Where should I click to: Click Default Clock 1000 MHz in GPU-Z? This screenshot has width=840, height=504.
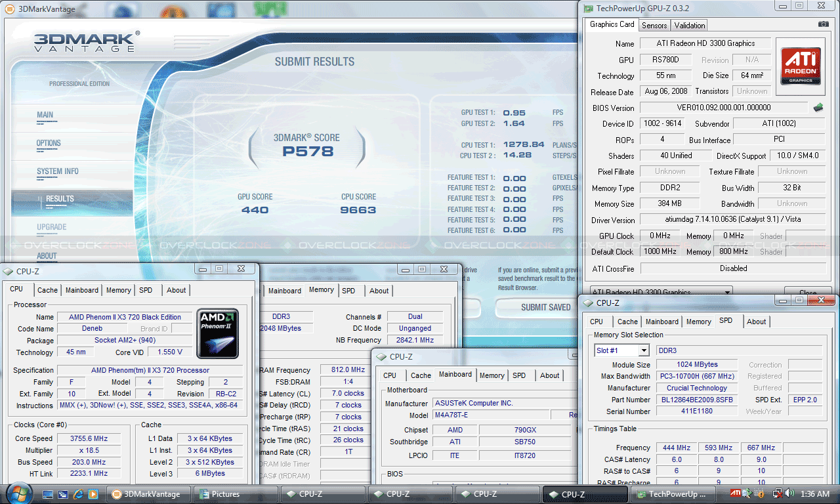(x=661, y=251)
